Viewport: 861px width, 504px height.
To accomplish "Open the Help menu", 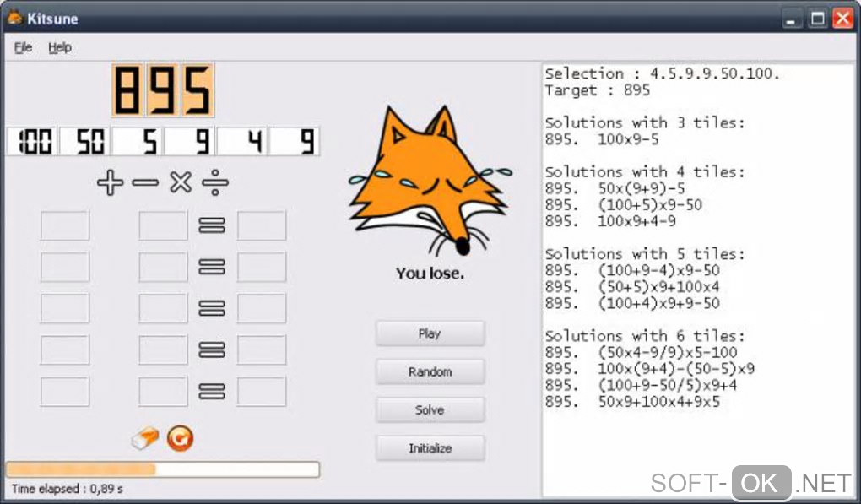I will pos(60,48).
